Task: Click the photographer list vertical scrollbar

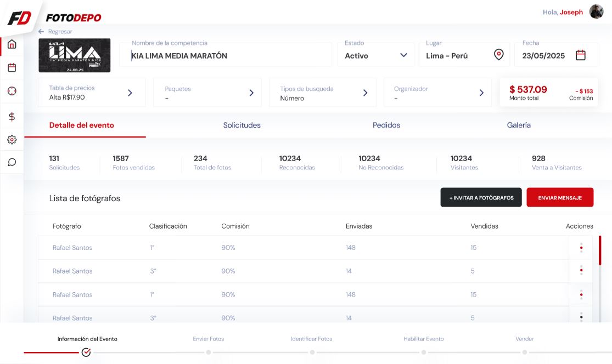Action: coord(599,258)
